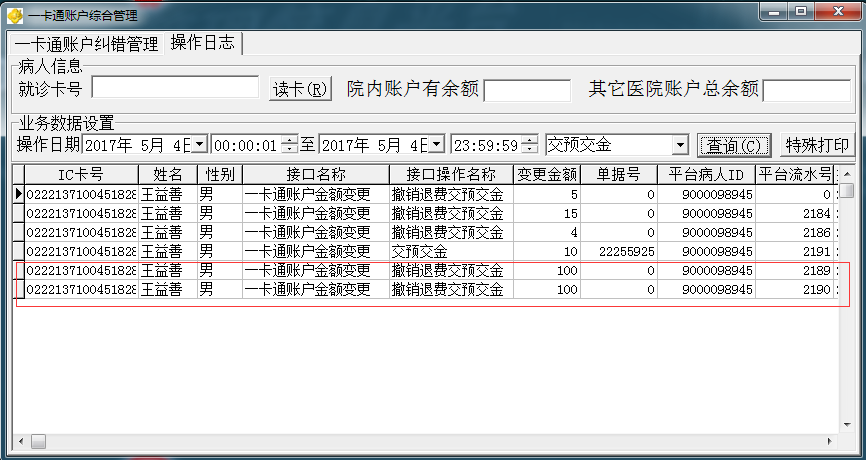Click the 平台病人ID column header
The image size is (866, 460).
click(706, 175)
